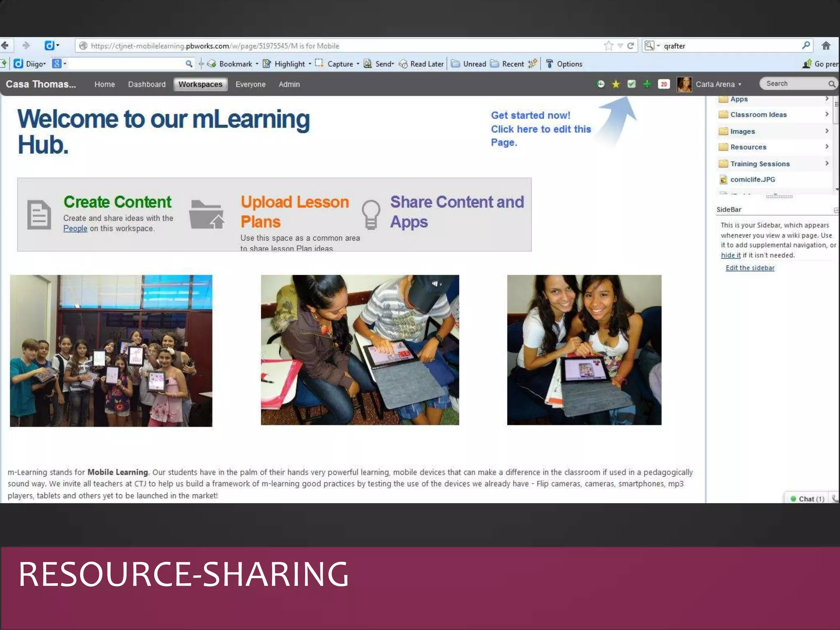Click the Google icon in Diigo toolbar

coord(57,64)
